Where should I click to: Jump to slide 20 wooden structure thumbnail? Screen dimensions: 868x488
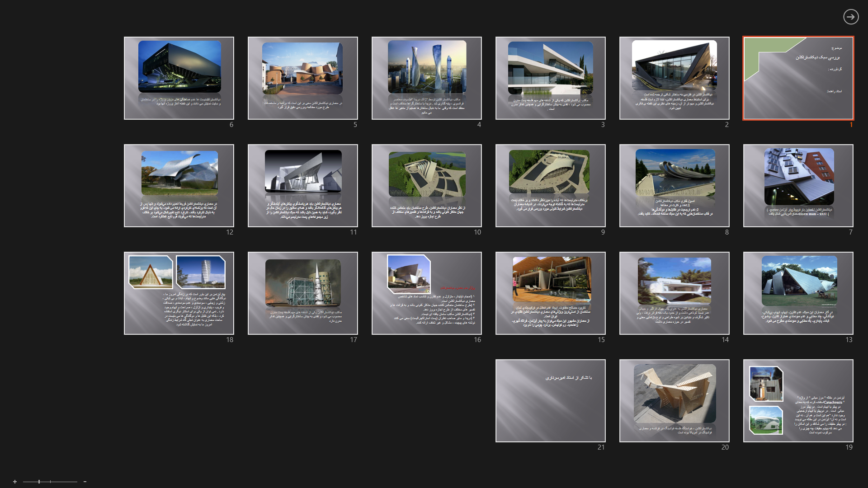pyautogui.click(x=674, y=401)
